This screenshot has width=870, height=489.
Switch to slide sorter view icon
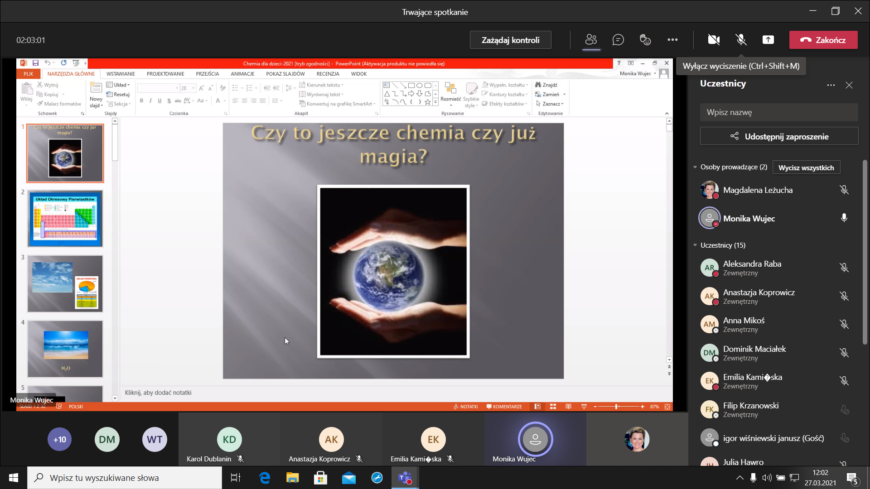553,407
